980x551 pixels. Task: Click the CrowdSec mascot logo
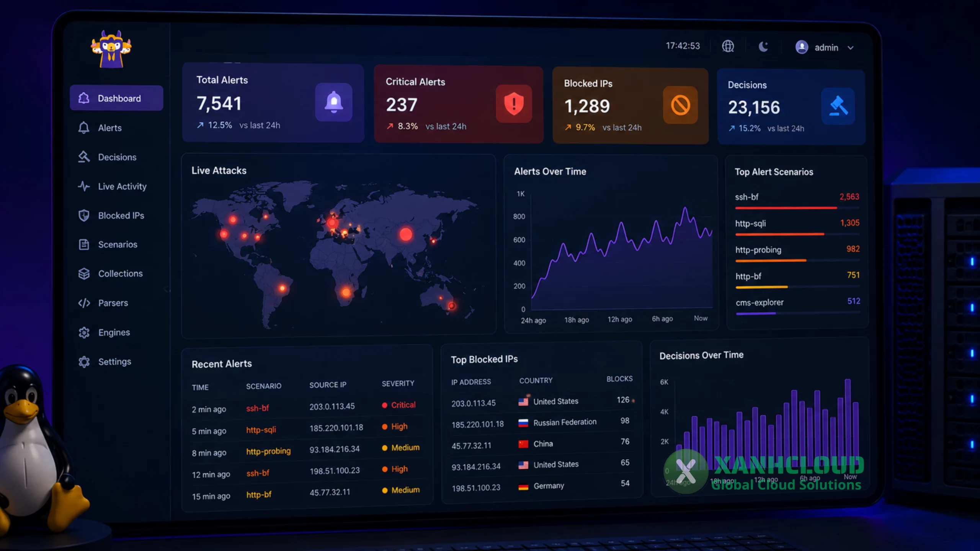[111, 49]
